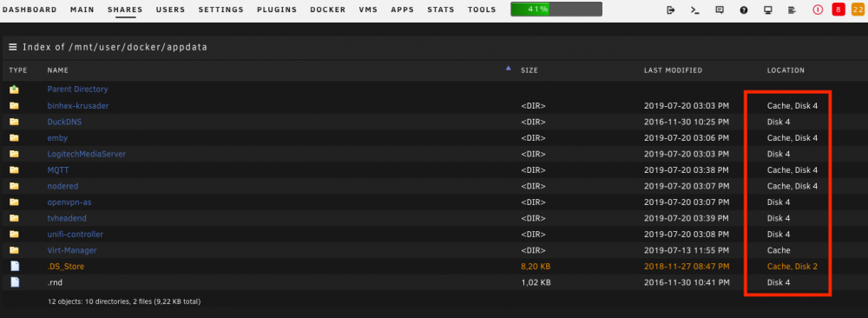Click the hamburger icon beside Index of
The height and width of the screenshot is (318, 868).
click(13, 47)
